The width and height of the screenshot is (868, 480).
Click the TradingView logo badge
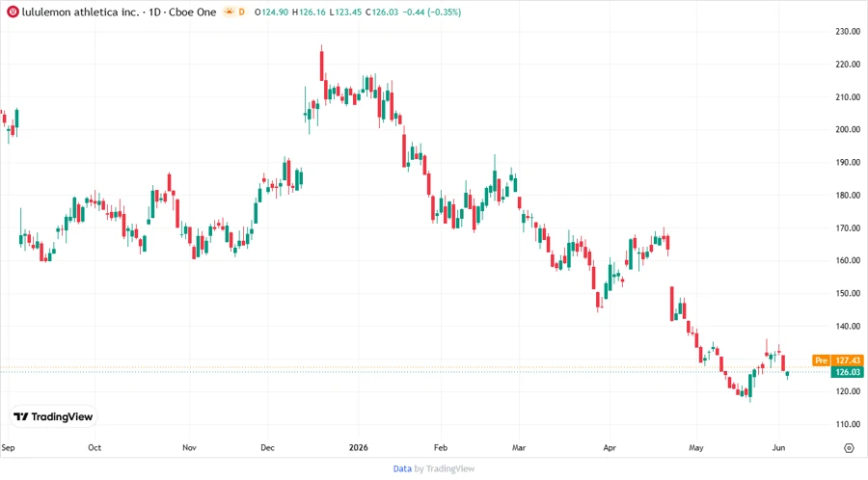pos(53,416)
